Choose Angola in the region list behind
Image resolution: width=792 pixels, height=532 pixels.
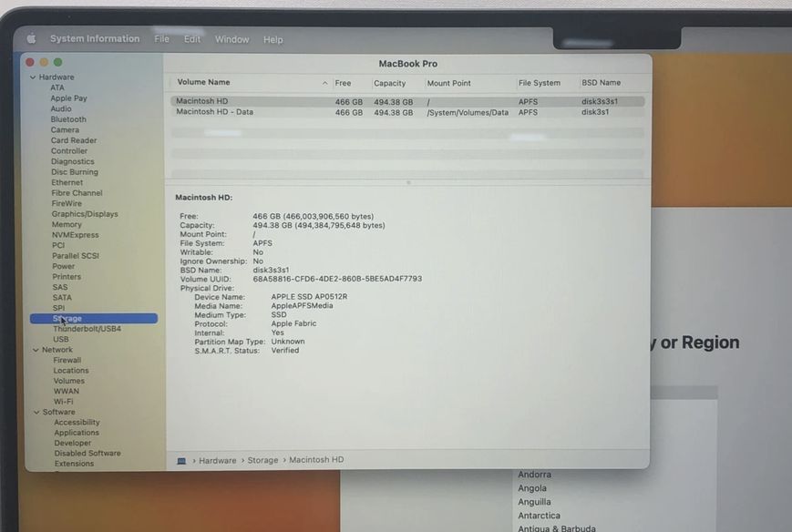[532, 488]
